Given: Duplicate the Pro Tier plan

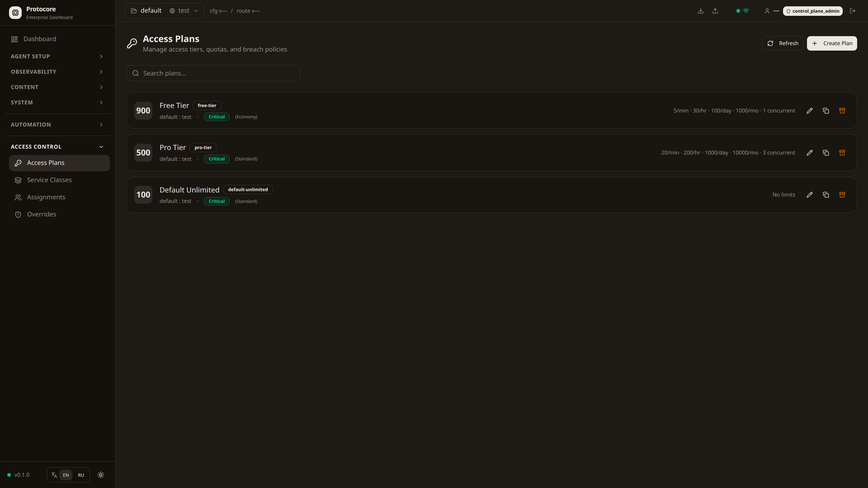Looking at the screenshot, I should tap(826, 153).
